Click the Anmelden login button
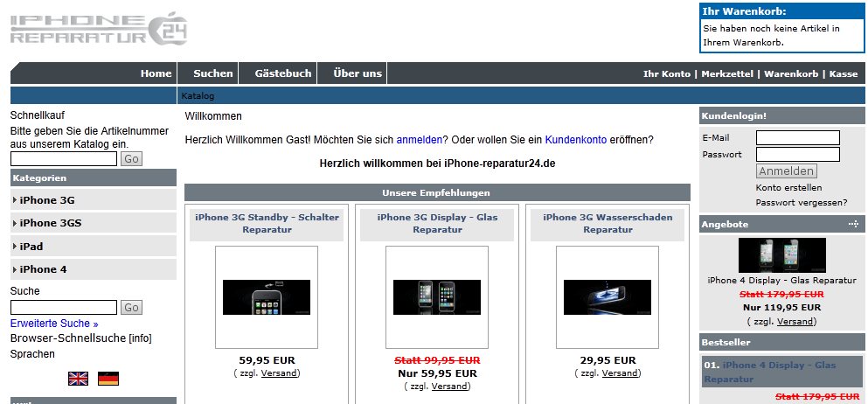Screen dimensions: 868x404 click(787, 171)
